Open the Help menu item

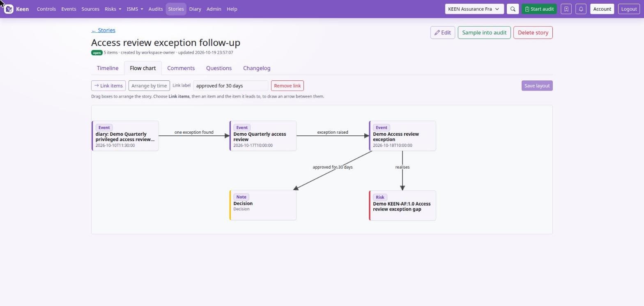(x=232, y=9)
